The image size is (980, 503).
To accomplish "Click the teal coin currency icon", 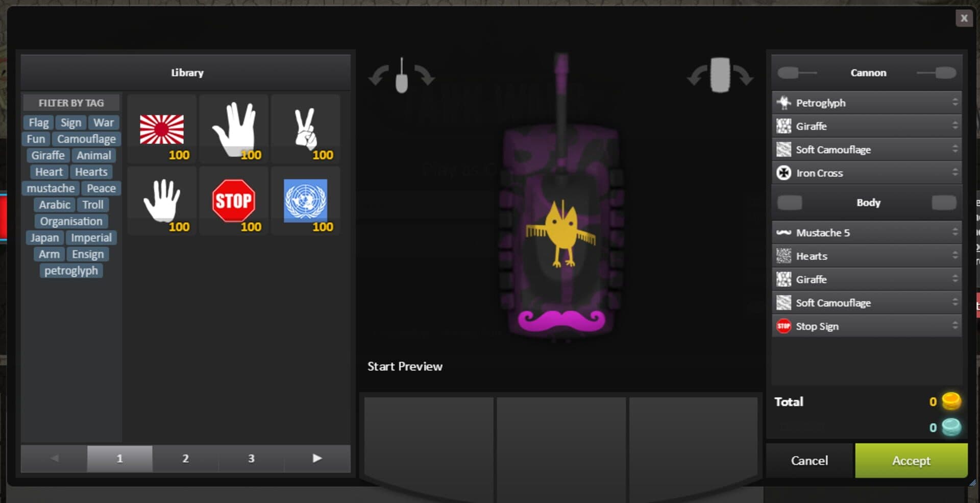I will pyautogui.click(x=951, y=427).
